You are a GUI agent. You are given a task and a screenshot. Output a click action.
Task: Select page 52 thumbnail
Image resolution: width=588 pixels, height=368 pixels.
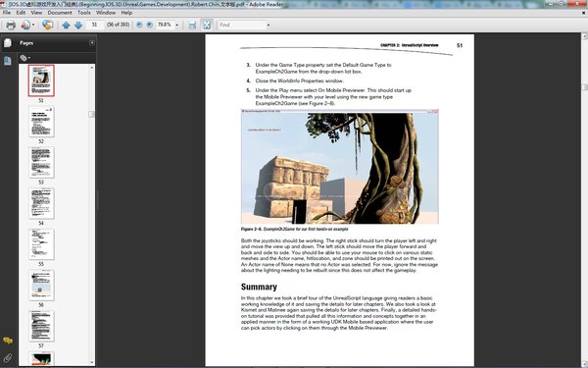coord(41,122)
